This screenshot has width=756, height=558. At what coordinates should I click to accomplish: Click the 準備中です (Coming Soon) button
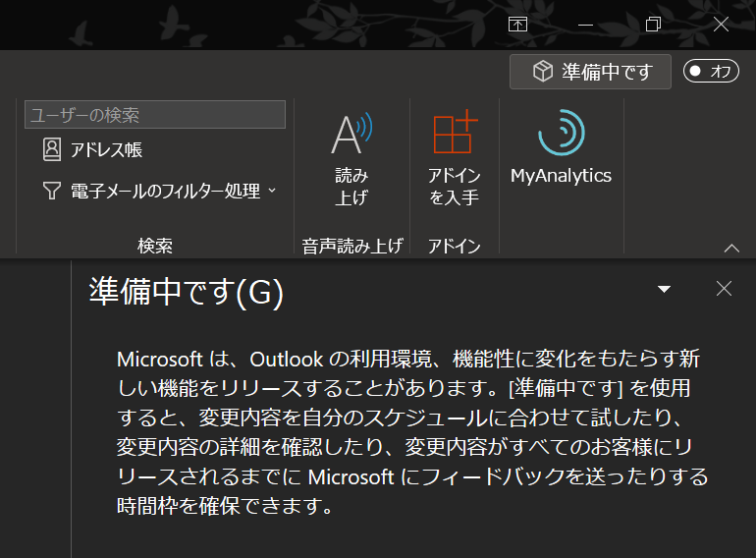590,72
